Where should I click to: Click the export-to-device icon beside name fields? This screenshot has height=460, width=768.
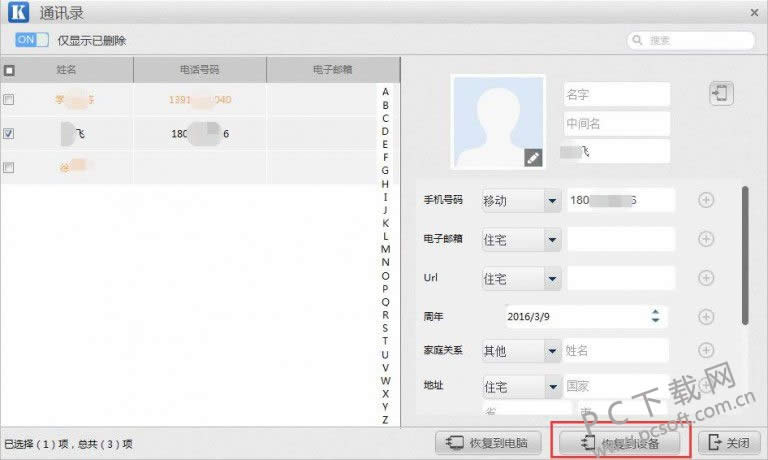click(721, 94)
